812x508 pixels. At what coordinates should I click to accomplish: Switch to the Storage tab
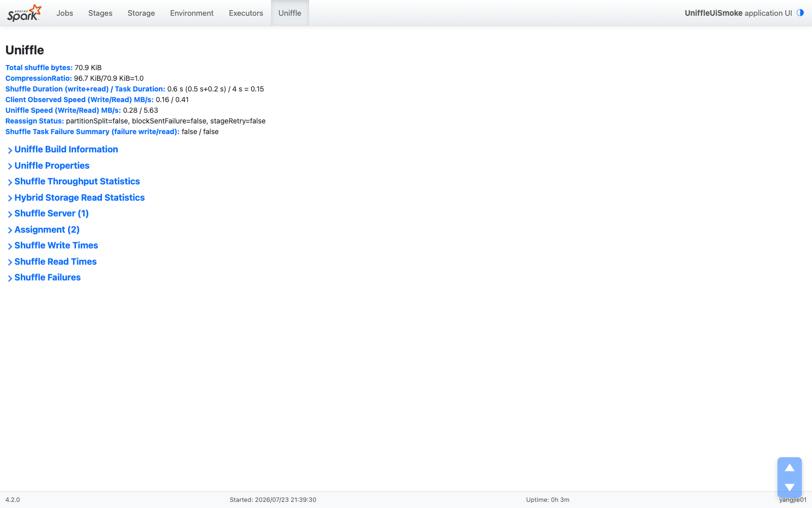pyautogui.click(x=141, y=13)
